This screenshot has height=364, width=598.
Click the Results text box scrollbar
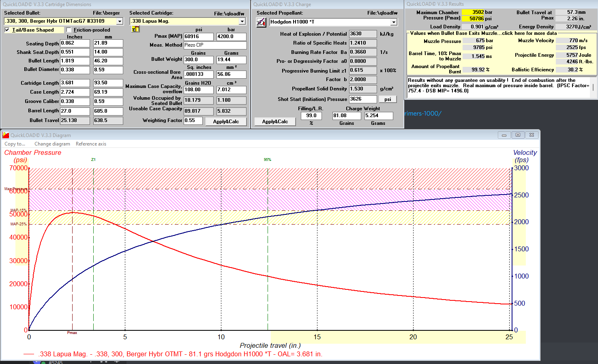click(593, 87)
